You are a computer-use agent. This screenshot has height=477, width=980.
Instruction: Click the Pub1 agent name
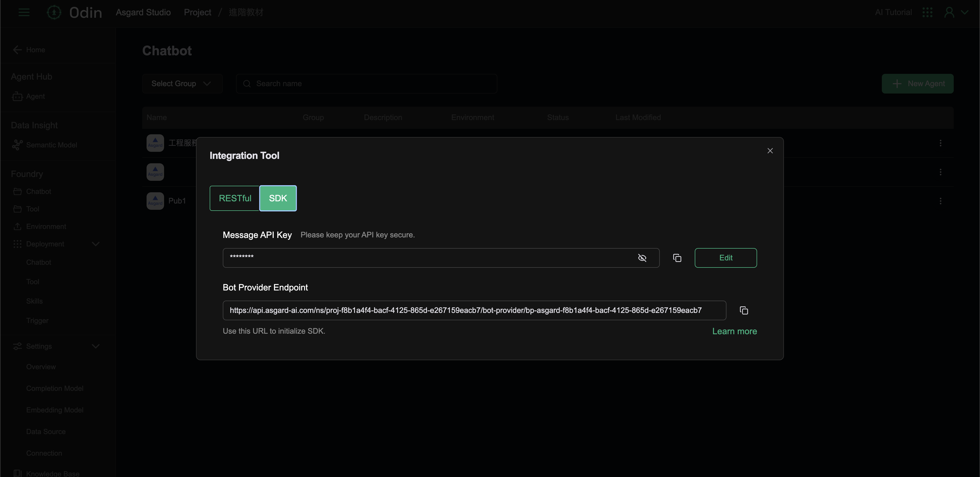pos(177,201)
